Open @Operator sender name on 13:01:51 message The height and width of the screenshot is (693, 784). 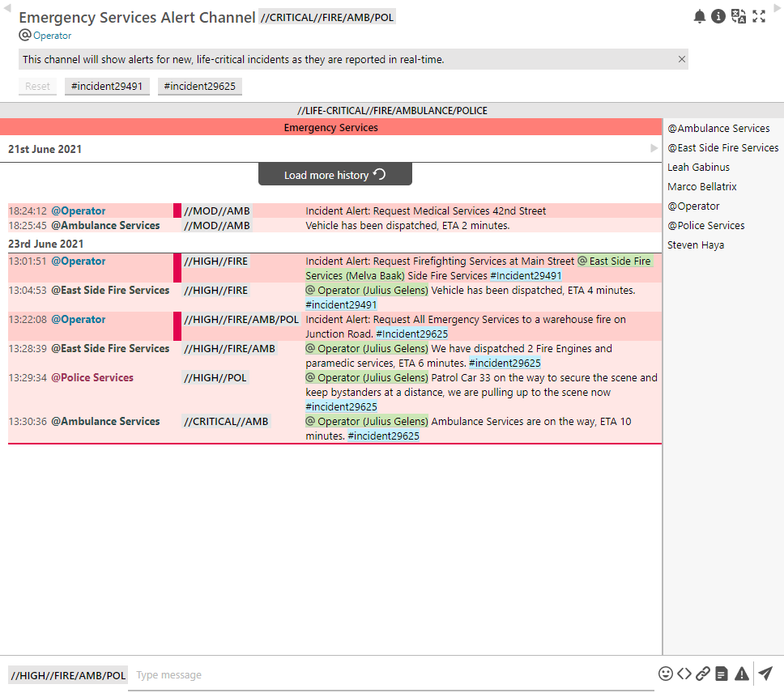[79, 261]
